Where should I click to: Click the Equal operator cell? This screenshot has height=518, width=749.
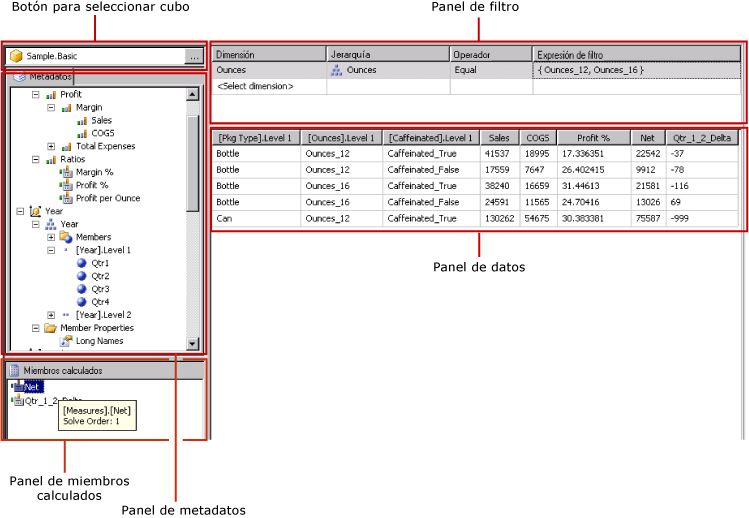(491, 70)
